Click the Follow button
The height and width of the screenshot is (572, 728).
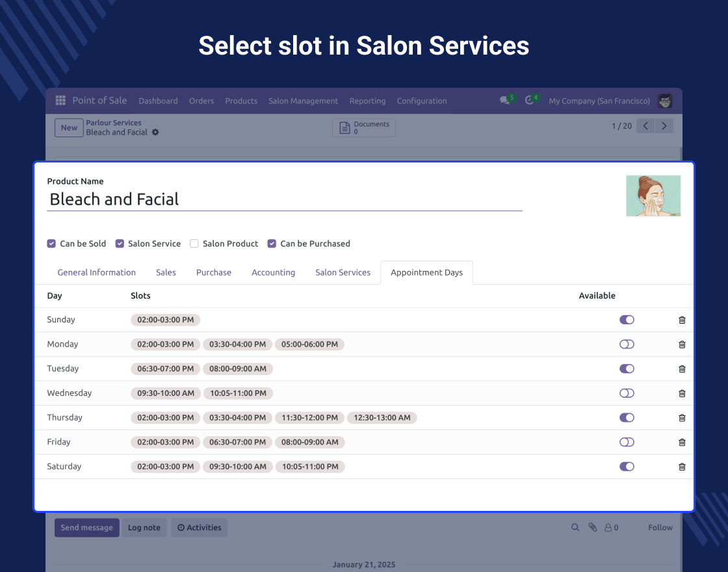click(660, 527)
